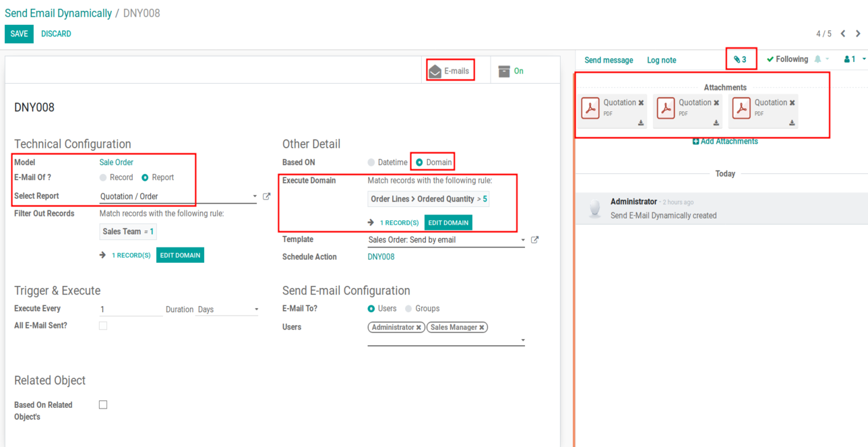Open external link next to Template field
This screenshot has width=868, height=447.
[534, 239]
